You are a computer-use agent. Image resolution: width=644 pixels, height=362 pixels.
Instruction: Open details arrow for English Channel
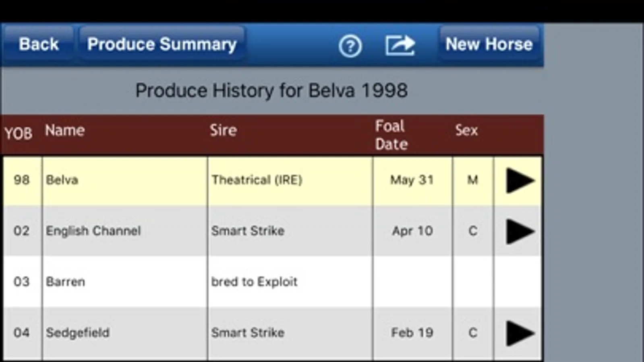520,231
